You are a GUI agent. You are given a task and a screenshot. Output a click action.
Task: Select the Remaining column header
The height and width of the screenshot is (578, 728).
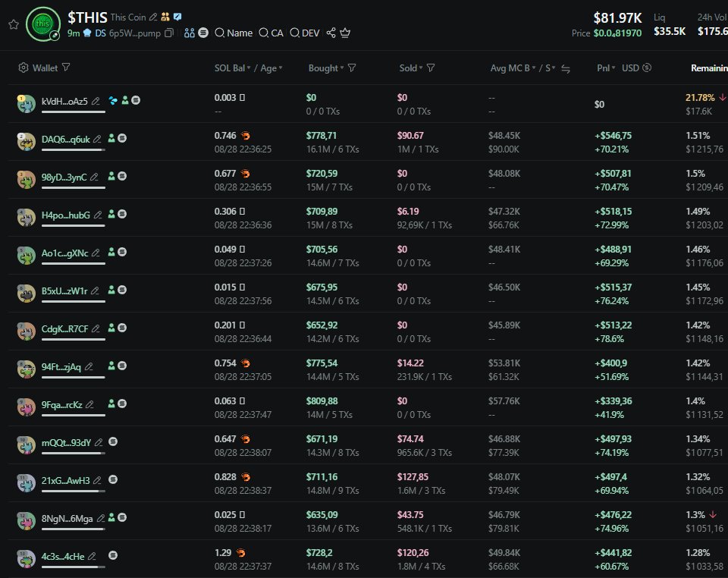(708, 68)
